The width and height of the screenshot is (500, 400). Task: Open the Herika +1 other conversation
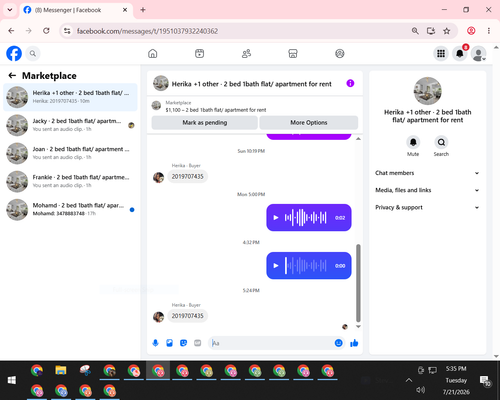pos(70,97)
